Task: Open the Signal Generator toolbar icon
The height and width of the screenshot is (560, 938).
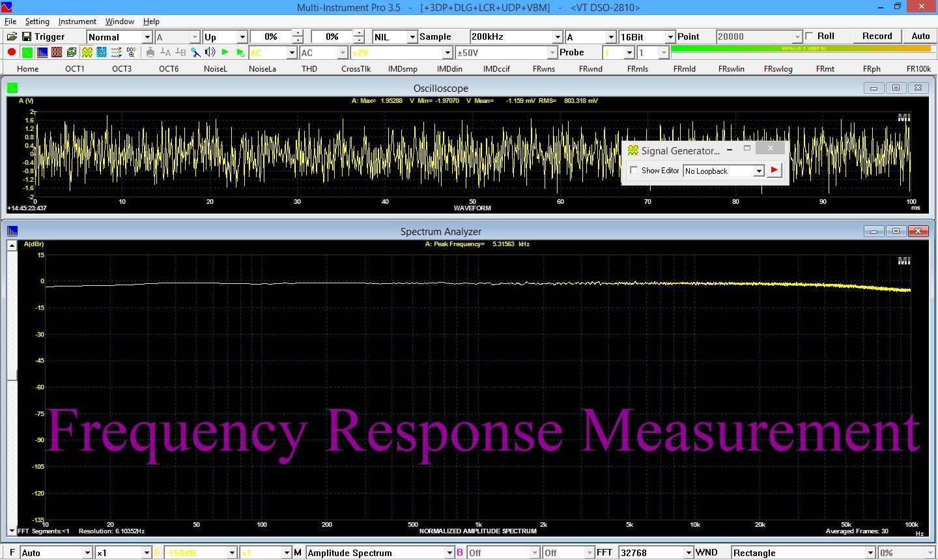Action: 87,52
